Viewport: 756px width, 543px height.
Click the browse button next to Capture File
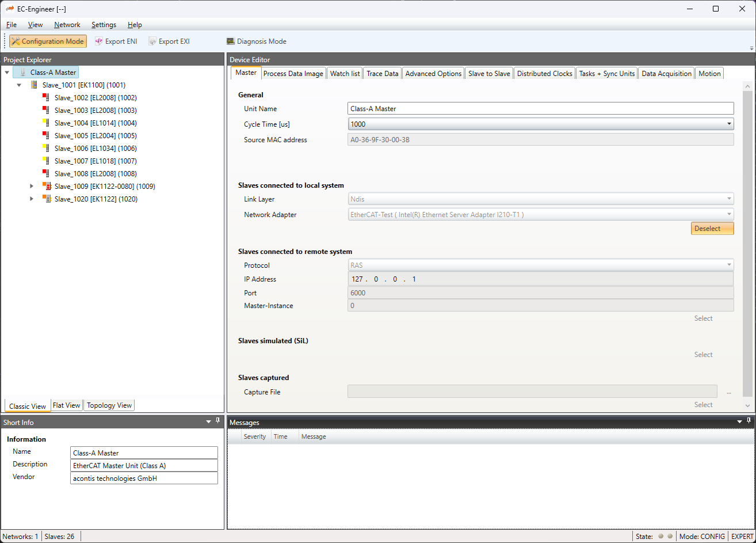pos(728,392)
